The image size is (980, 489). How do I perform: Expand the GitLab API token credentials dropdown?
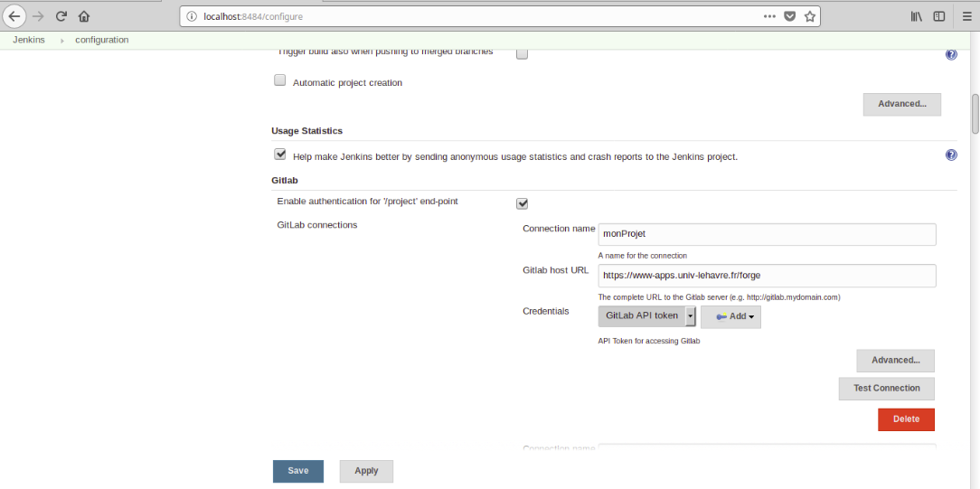click(691, 316)
